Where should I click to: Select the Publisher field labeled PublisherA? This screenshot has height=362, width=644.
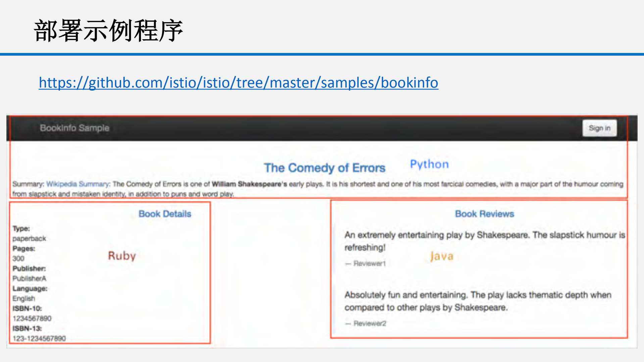(x=29, y=278)
